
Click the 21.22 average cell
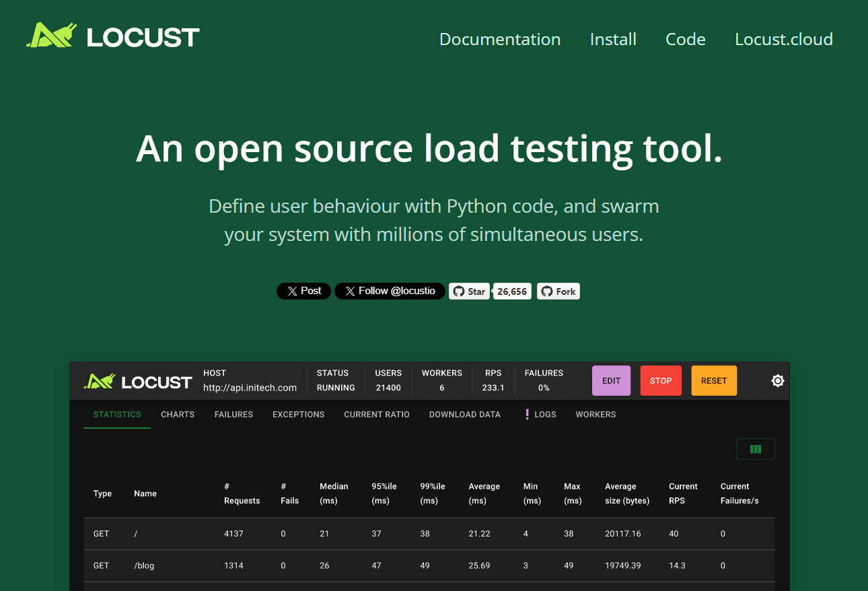coord(479,534)
